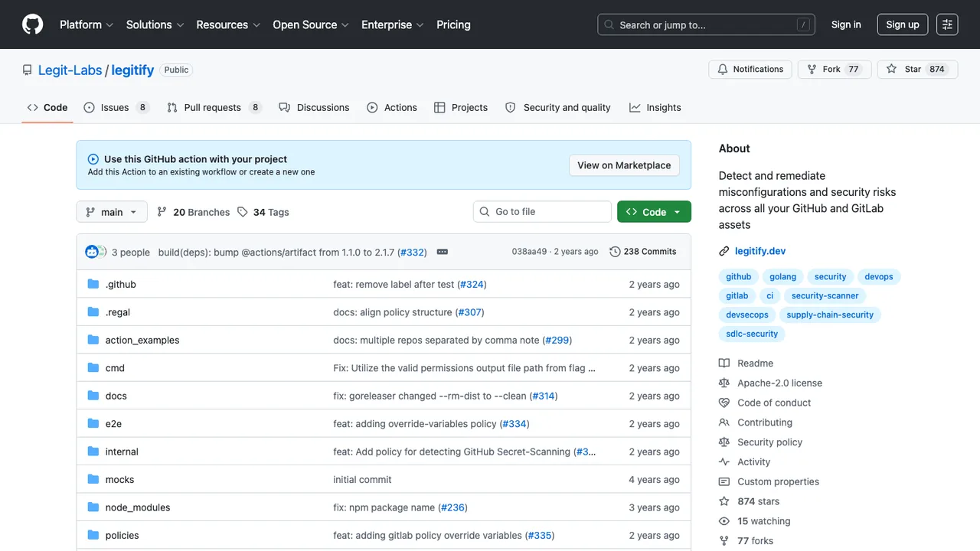Click the policies folder icon
The height and width of the screenshot is (551, 980).
(93, 536)
